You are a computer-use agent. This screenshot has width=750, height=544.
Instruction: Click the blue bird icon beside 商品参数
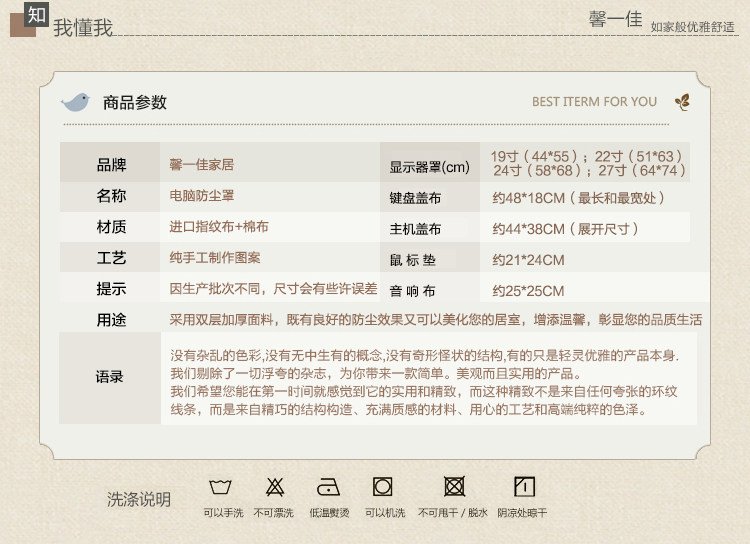pyautogui.click(x=75, y=102)
